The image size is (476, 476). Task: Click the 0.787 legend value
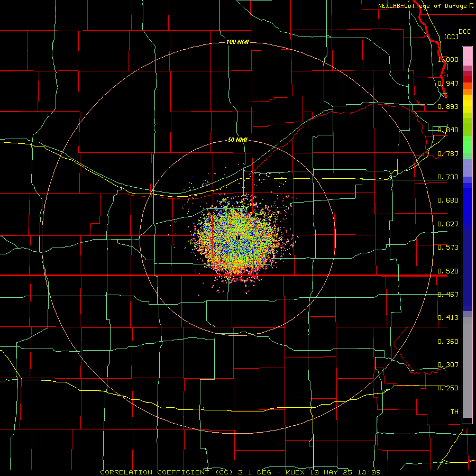[448, 153]
